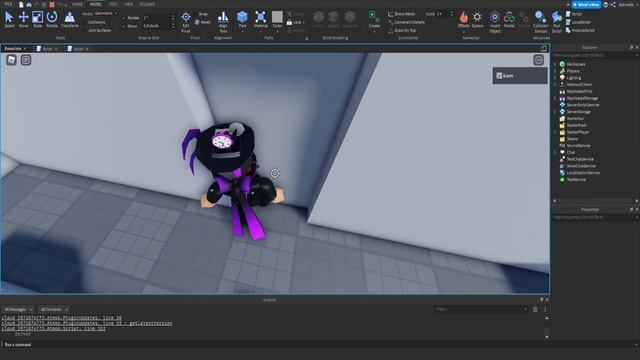640x360 pixels.
Task: Toggle the Rotate snap checkbox
Action: click(x=124, y=18)
